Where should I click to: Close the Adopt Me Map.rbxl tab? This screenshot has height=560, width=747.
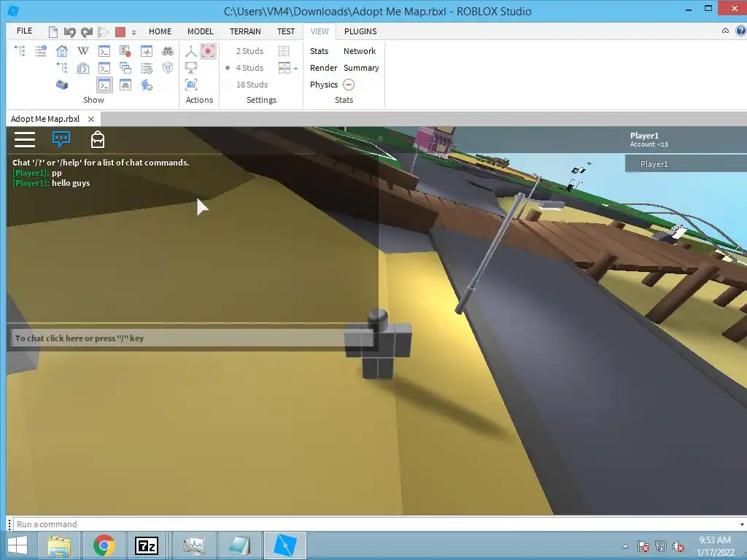tap(91, 119)
